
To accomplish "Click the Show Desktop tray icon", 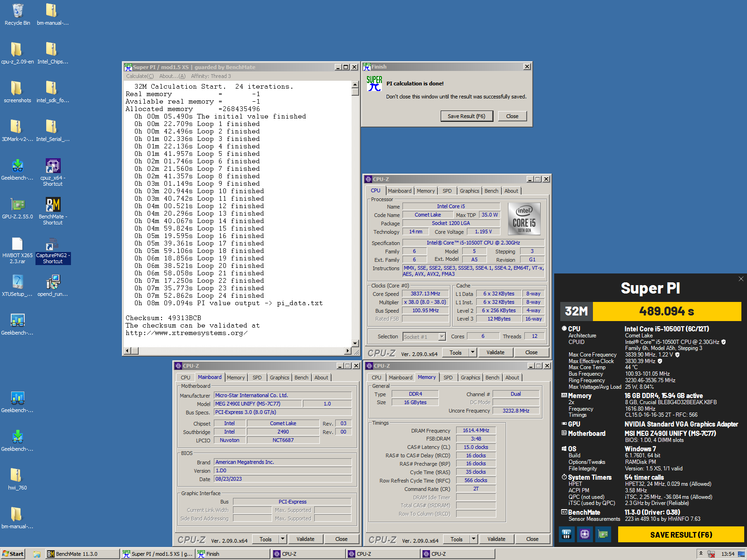I will [741, 554].
